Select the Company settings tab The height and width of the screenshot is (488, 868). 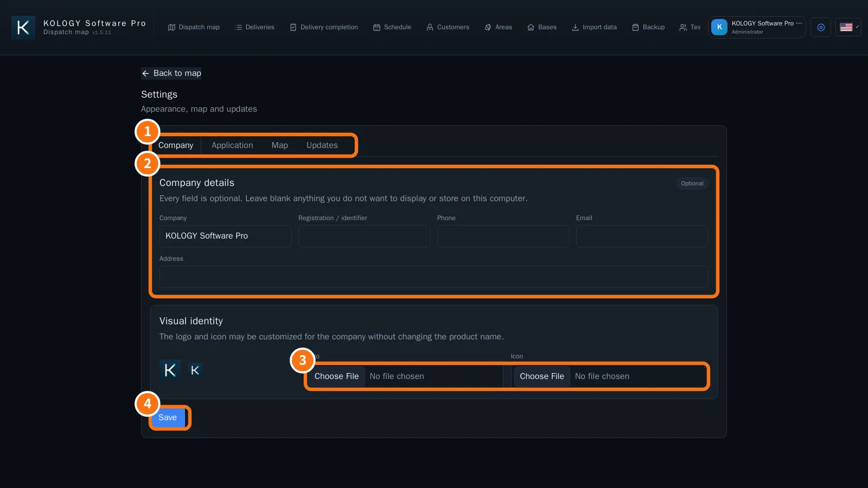(x=176, y=145)
